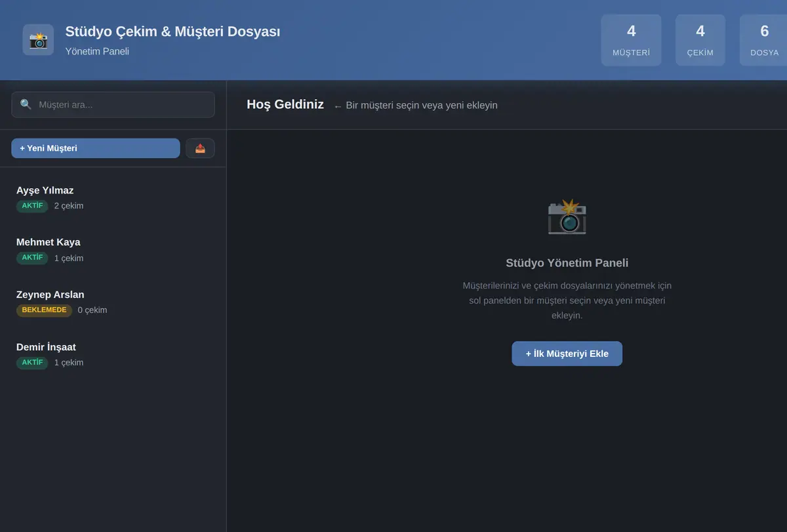The height and width of the screenshot is (532, 787).
Task: Select customer Ayşe Yılmaz
Action: point(113,197)
